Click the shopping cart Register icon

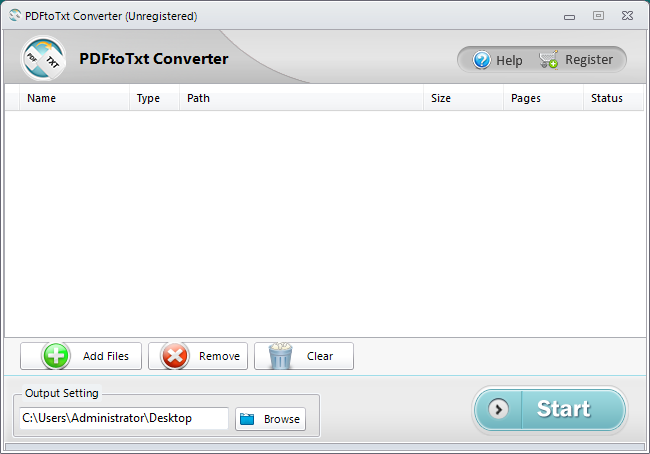(x=548, y=60)
